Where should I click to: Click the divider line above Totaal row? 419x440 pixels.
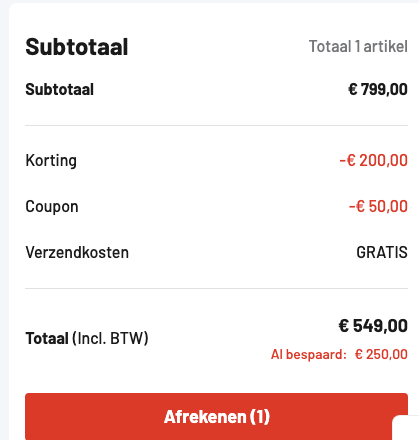click(x=216, y=288)
